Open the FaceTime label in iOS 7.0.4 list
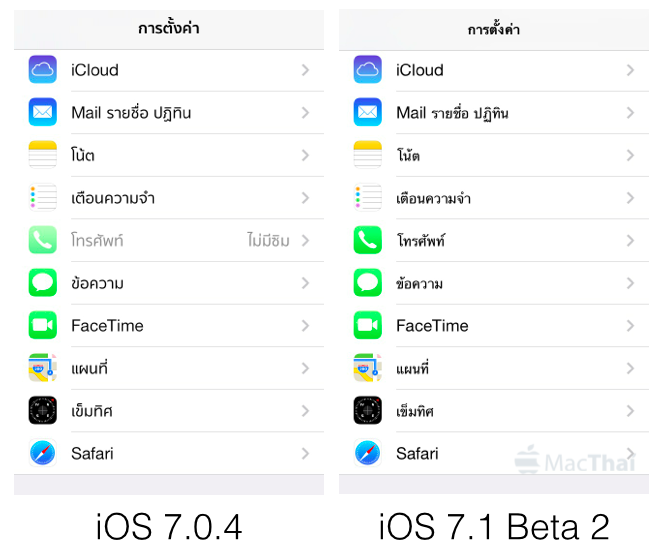665x556 pixels. tap(107, 326)
